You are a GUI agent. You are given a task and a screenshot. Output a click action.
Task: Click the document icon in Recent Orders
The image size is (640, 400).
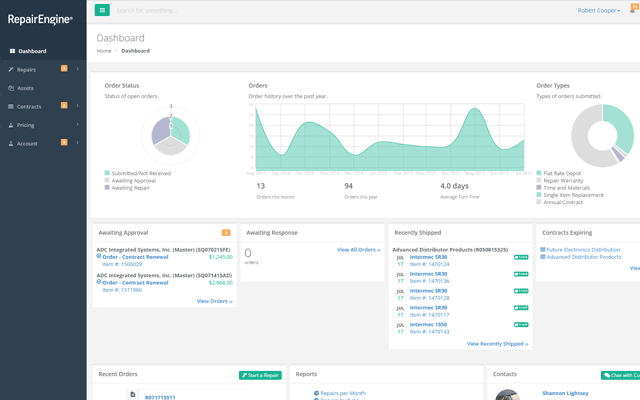coord(133,394)
